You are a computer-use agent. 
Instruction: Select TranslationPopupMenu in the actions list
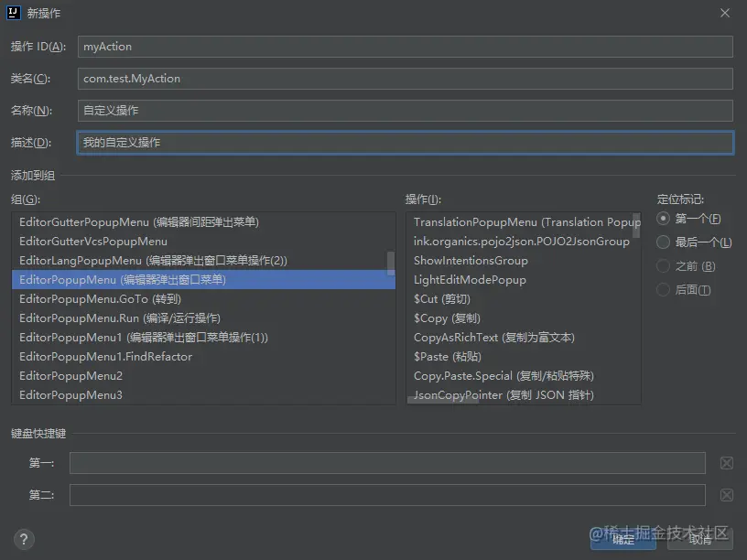click(x=523, y=222)
